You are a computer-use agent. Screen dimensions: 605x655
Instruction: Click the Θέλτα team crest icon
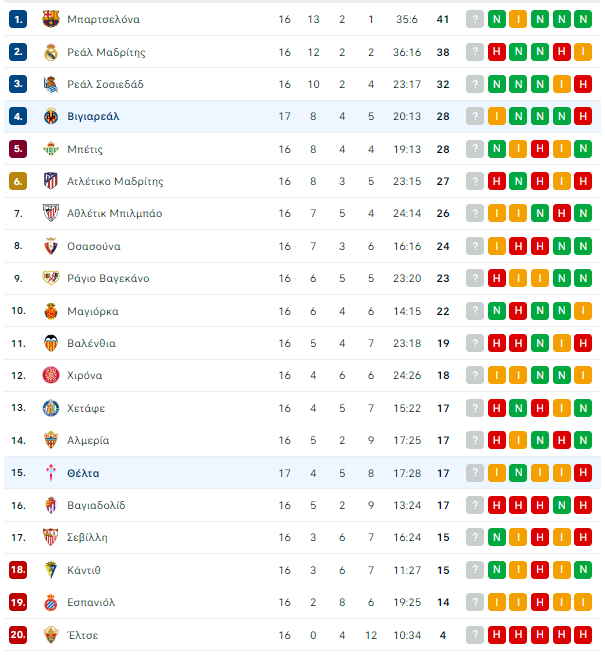tap(51, 473)
